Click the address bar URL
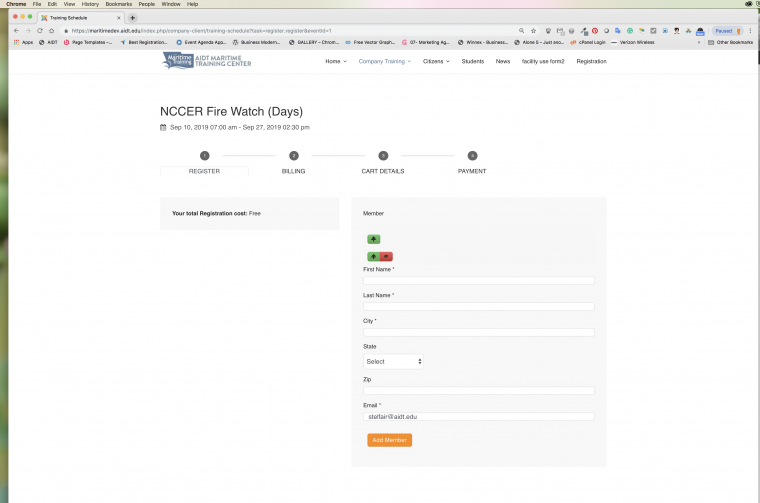The width and height of the screenshot is (760, 503). pos(201,31)
